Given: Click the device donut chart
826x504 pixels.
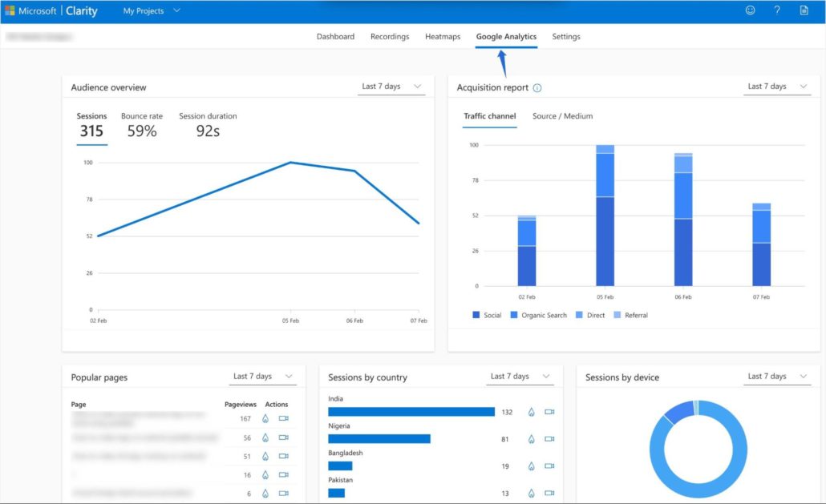Looking at the screenshot, I should pos(698,449).
